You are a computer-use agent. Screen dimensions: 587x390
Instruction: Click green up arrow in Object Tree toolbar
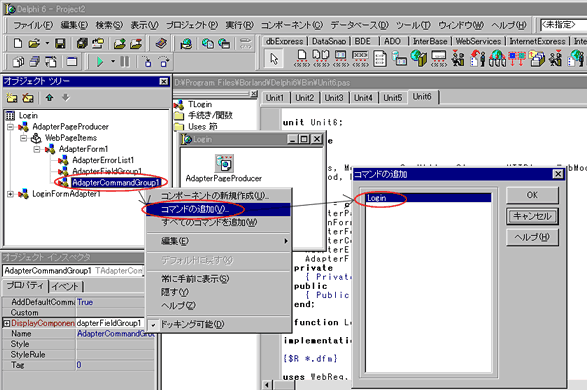click(x=49, y=98)
